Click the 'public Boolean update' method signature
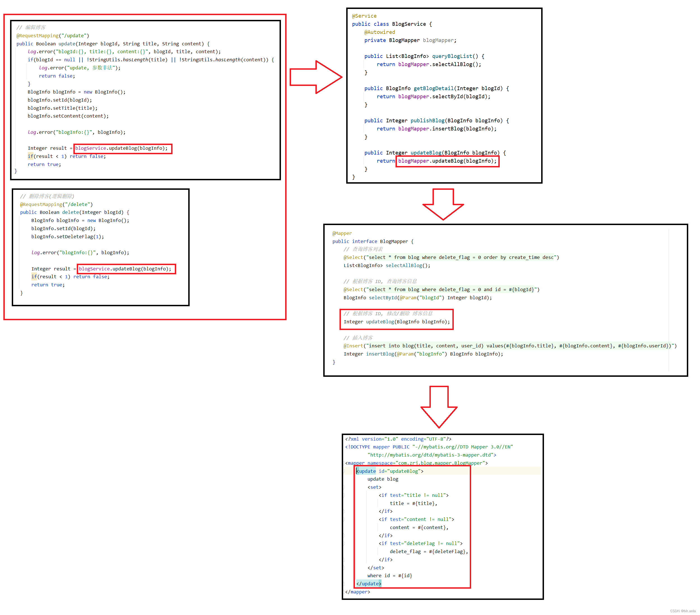The image size is (700, 615). pyautogui.click(x=113, y=44)
